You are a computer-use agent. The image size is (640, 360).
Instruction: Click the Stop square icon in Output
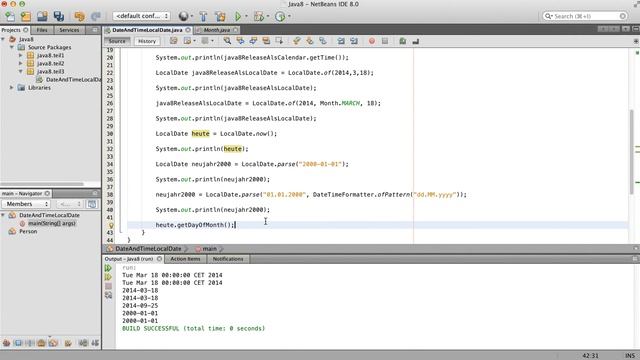click(x=108, y=286)
